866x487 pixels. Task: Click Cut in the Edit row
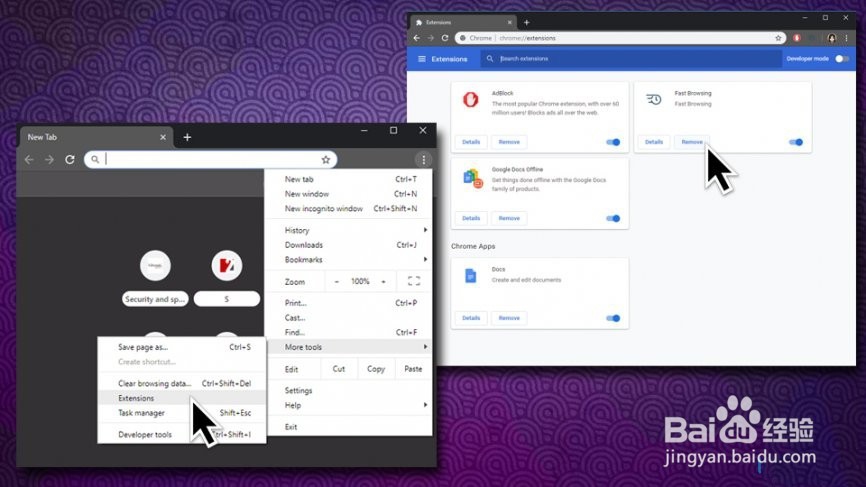[x=339, y=369]
